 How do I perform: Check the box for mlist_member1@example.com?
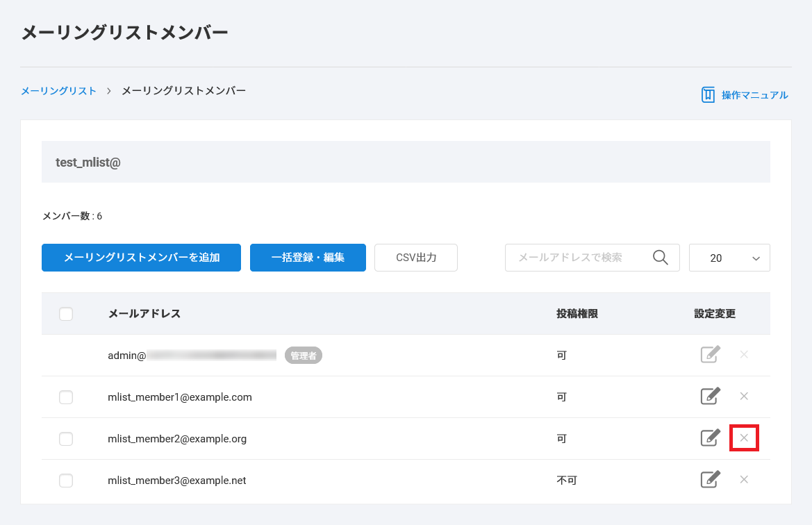point(66,397)
